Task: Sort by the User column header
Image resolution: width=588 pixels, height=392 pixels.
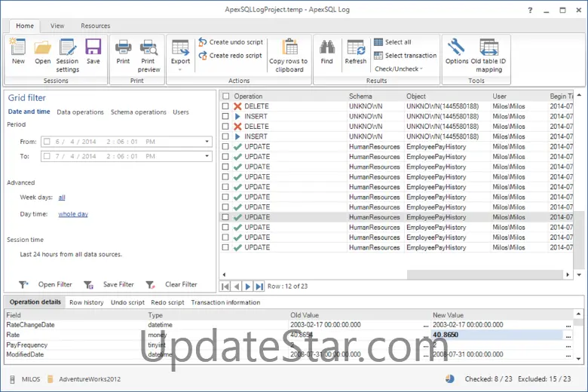Action: coord(519,96)
